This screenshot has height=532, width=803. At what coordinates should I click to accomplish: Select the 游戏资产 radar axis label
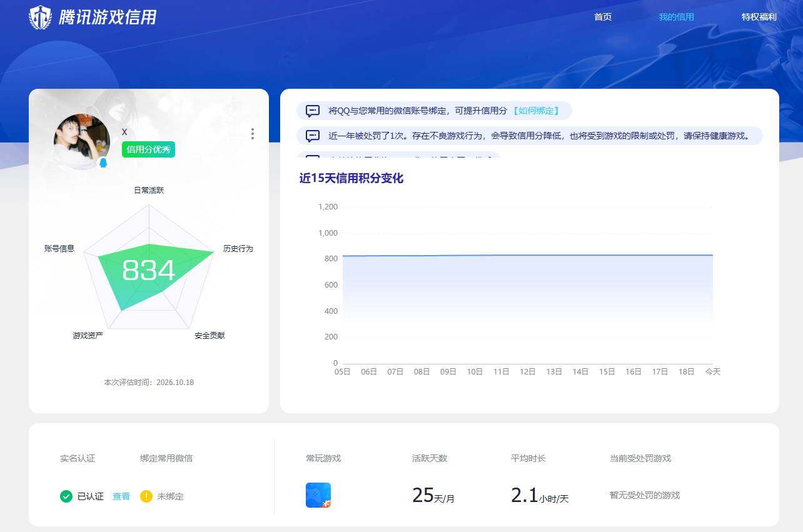pyautogui.click(x=88, y=336)
